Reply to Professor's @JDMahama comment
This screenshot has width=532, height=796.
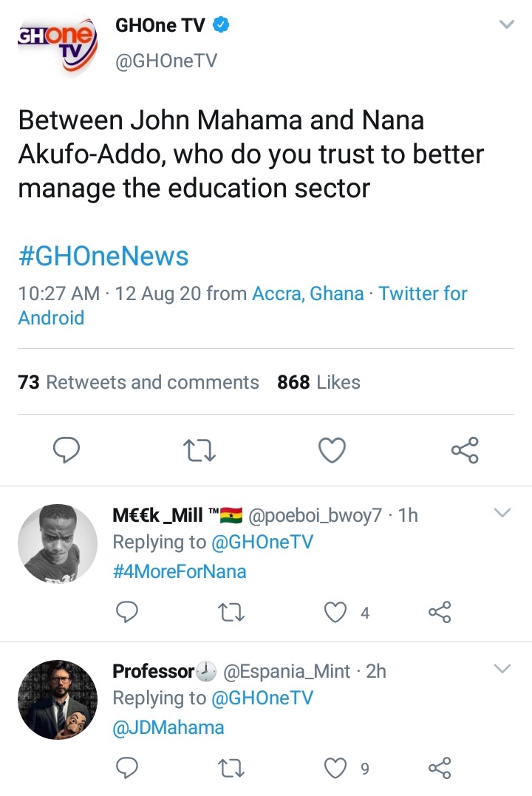click(x=128, y=768)
